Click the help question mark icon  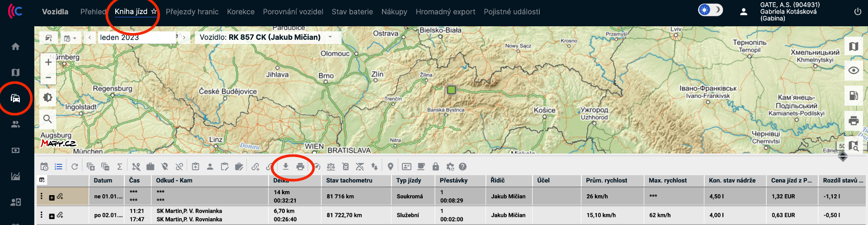462,167
